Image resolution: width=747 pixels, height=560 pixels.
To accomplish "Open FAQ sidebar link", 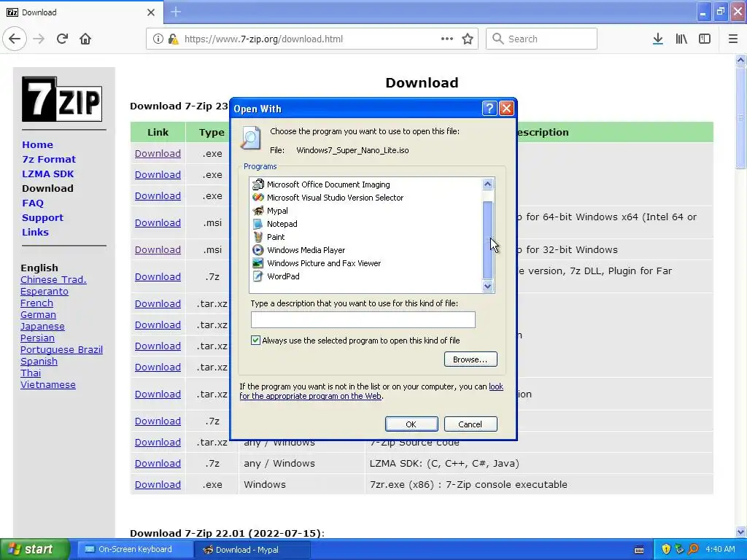I will 33,203.
